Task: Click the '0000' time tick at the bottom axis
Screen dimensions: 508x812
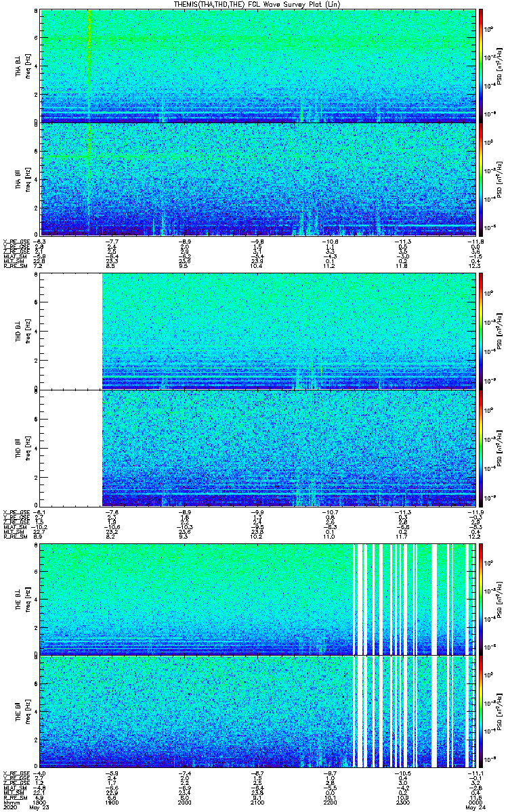Action: [x=476, y=803]
